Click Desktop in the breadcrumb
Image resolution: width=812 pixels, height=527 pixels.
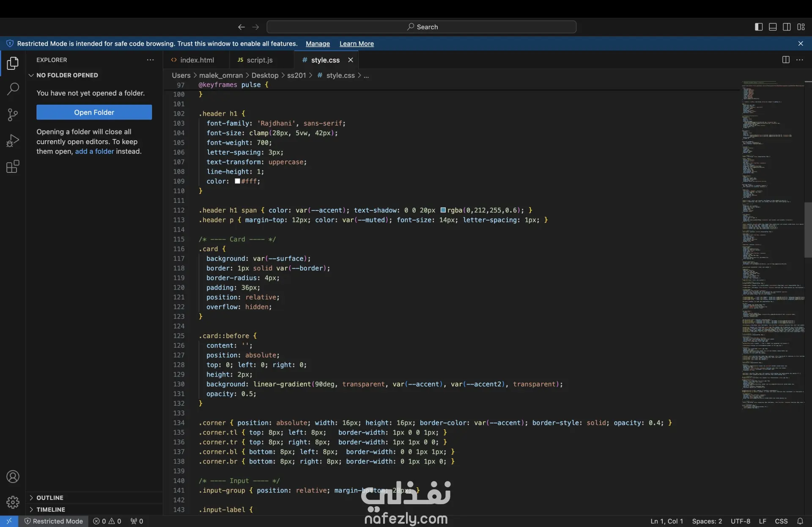[x=265, y=75]
